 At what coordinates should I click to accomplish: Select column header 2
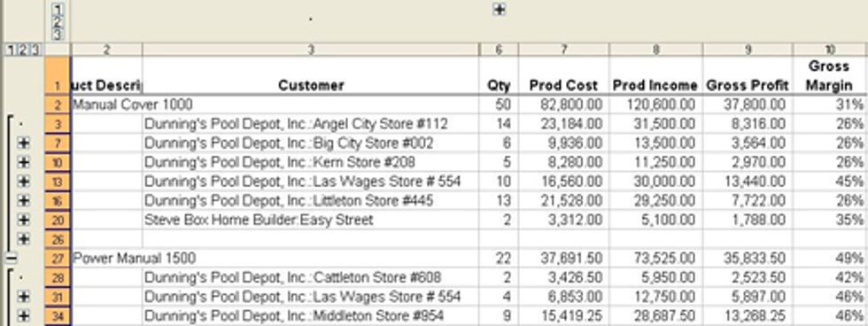[107, 50]
